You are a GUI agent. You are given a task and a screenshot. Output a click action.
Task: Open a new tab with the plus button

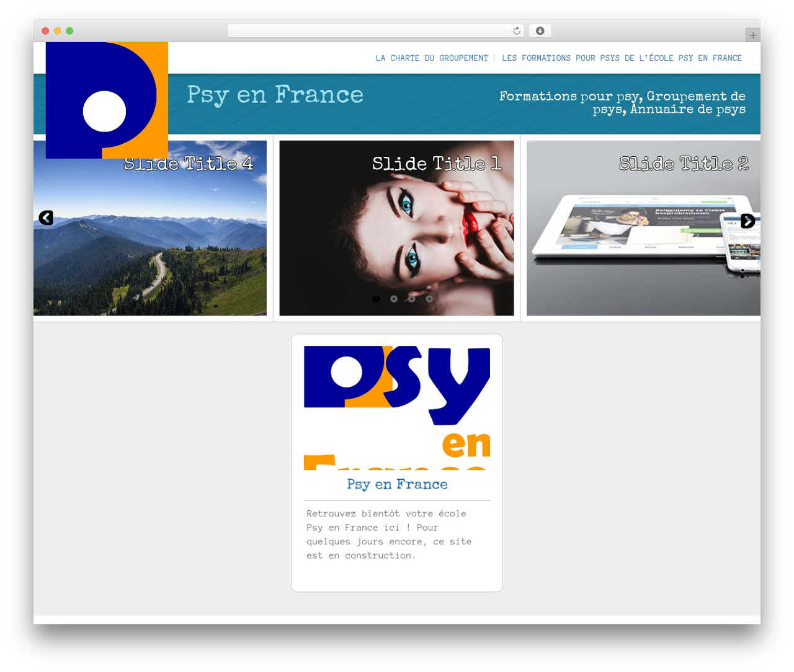tap(752, 35)
